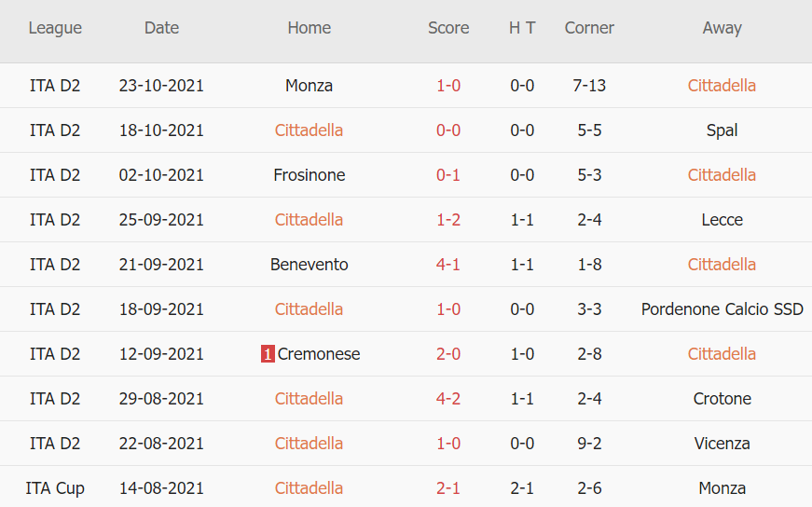This screenshot has width=812, height=507.
Task: Click the Date column header
Action: (161, 28)
